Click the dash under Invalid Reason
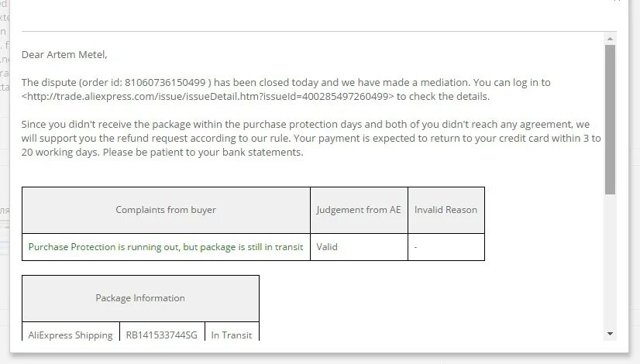The image size is (640, 364). tap(415, 247)
